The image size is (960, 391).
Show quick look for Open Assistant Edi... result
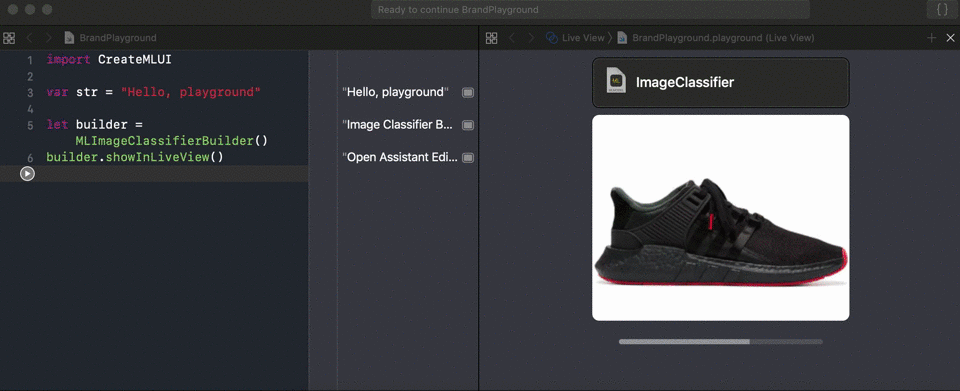click(x=468, y=157)
